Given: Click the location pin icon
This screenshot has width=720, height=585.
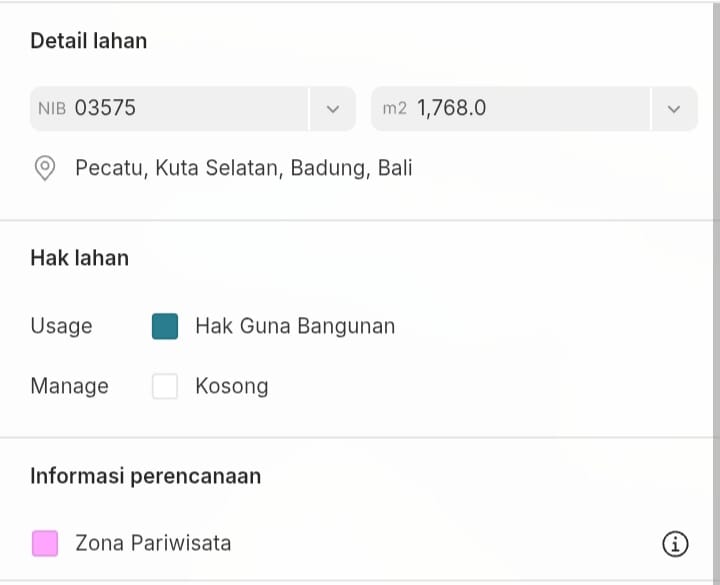Looking at the screenshot, I should pos(45,168).
